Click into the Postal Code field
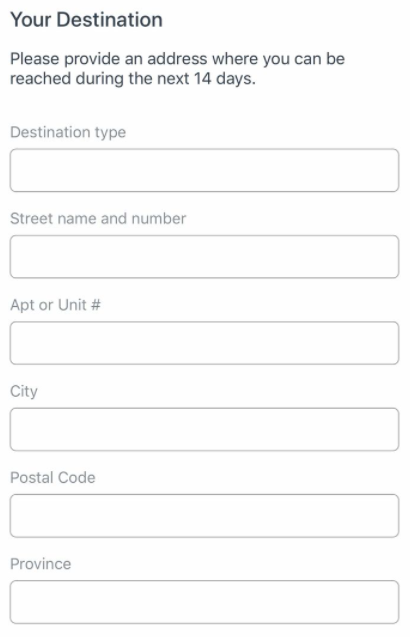This screenshot has height=637, width=410. click(204, 516)
